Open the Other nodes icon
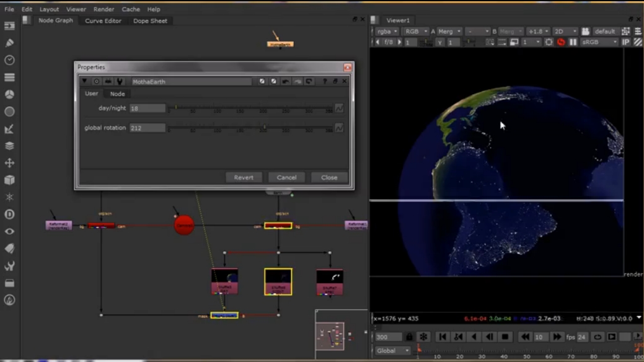The height and width of the screenshot is (362, 644). pos(9,283)
